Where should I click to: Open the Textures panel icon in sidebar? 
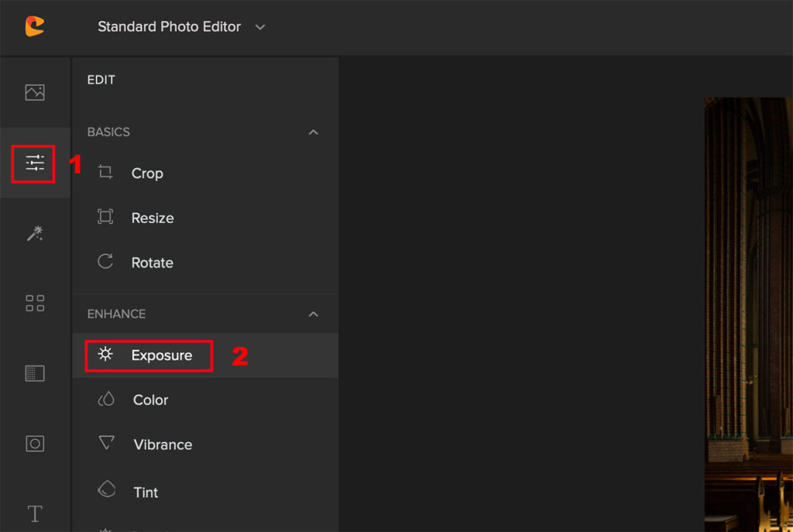click(35, 373)
